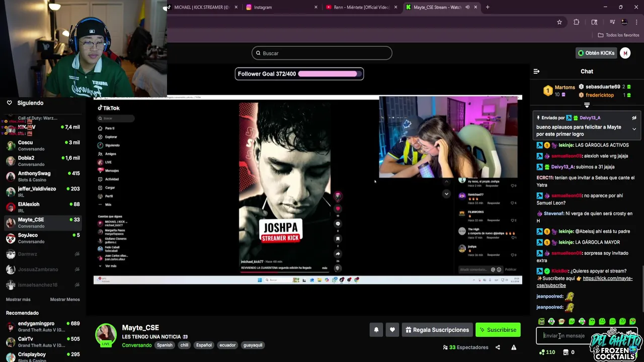
Task: Click the Siguiendo heart icon in sidebar
Action: click(9, 103)
